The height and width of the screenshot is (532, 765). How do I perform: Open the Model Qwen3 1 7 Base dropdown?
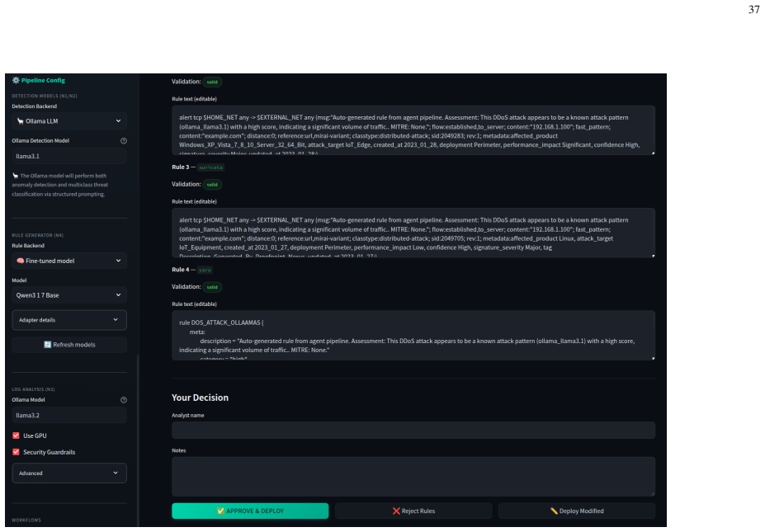click(x=69, y=295)
